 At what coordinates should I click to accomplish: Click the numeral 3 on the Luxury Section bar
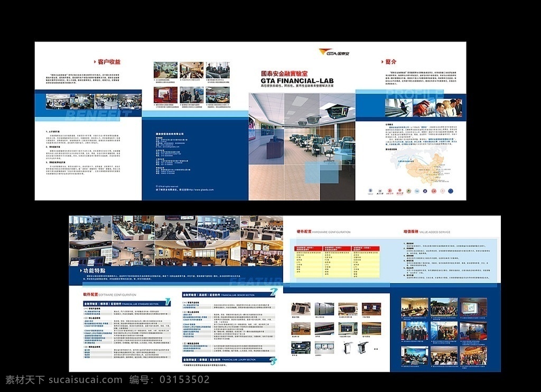point(273,361)
